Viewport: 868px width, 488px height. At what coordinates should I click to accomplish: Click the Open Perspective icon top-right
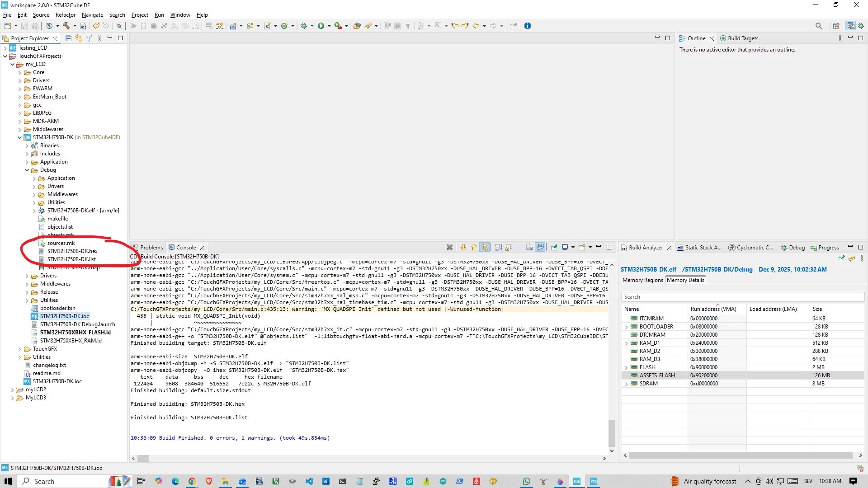836,26
